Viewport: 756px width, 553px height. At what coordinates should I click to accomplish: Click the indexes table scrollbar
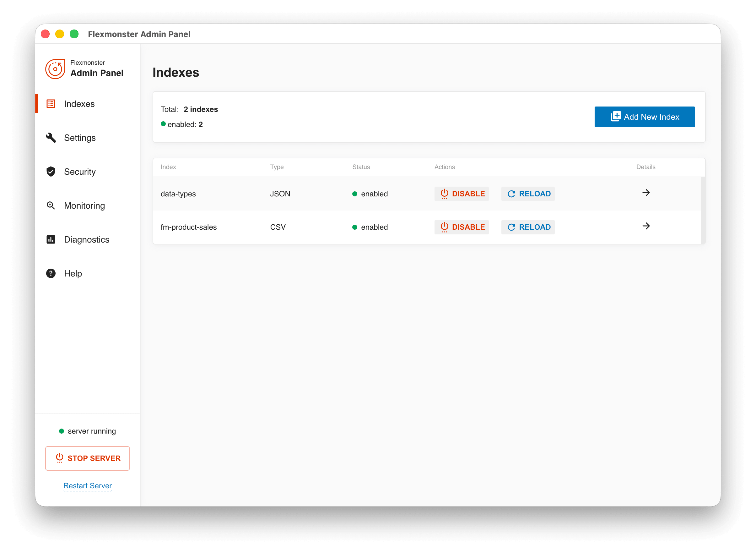tap(703, 211)
